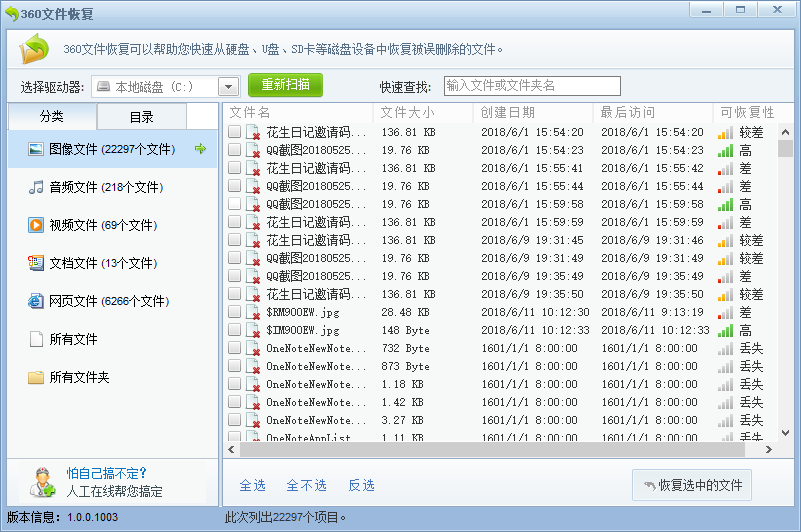Click the scroll down arrow
The image size is (801, 532).
pos(785,433)
